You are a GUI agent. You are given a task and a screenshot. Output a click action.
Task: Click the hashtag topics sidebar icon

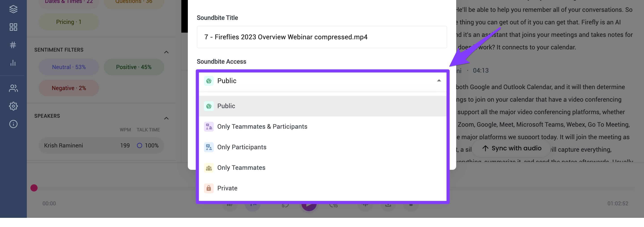coord(13,45)
